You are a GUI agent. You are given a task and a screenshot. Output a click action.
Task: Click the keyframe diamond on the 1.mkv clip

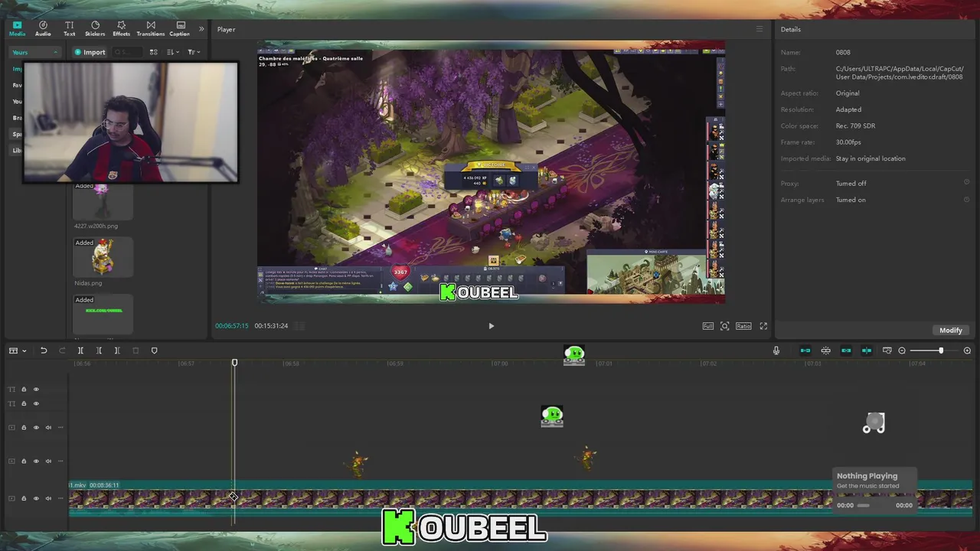[x=233, y=497]
